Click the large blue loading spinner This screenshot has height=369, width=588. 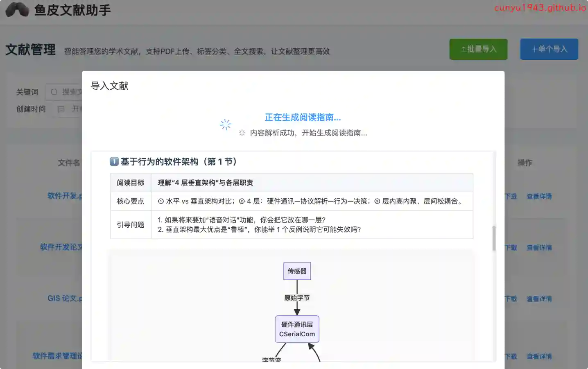tap(226, 125)
